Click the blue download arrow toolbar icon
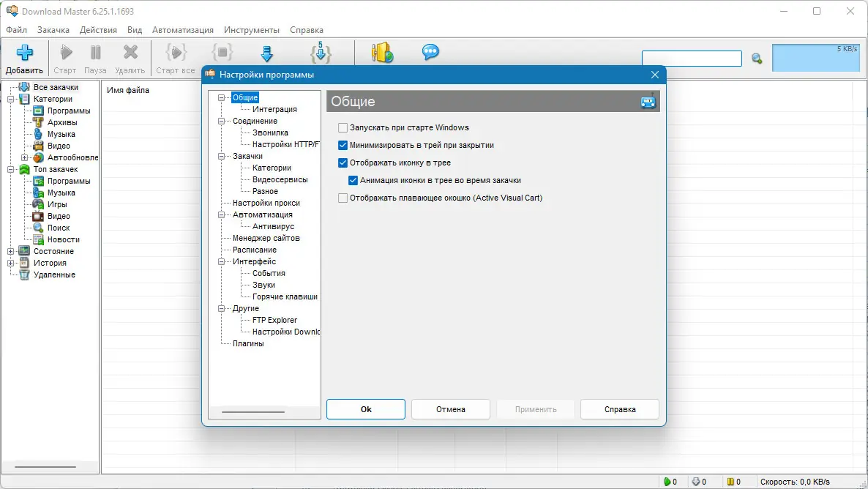868x489 pixels. pos(267,53)
